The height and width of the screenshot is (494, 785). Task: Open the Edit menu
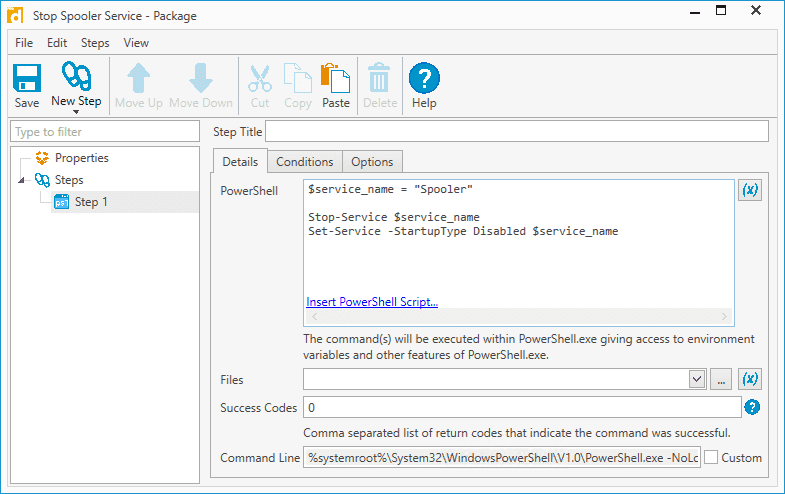click(57, 43)
